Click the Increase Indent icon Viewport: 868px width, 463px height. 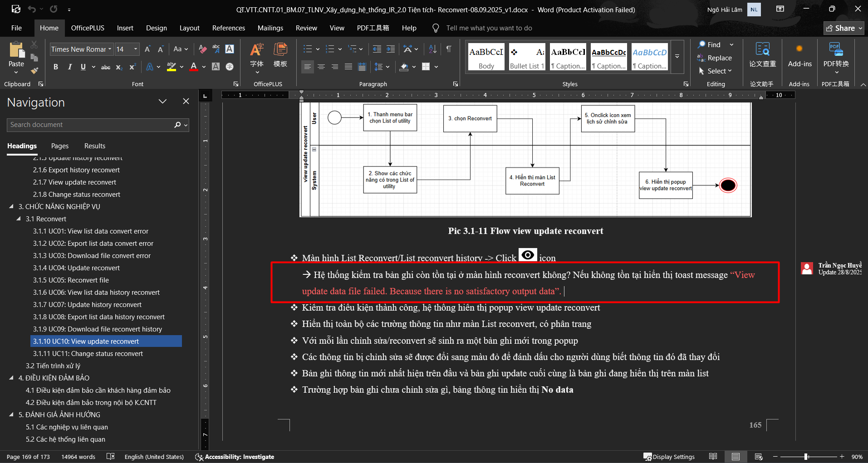click(390, 49)
